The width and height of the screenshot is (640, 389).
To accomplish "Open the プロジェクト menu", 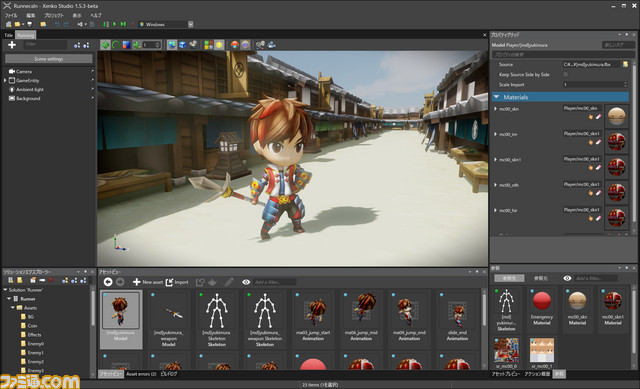I will (54, 15).
